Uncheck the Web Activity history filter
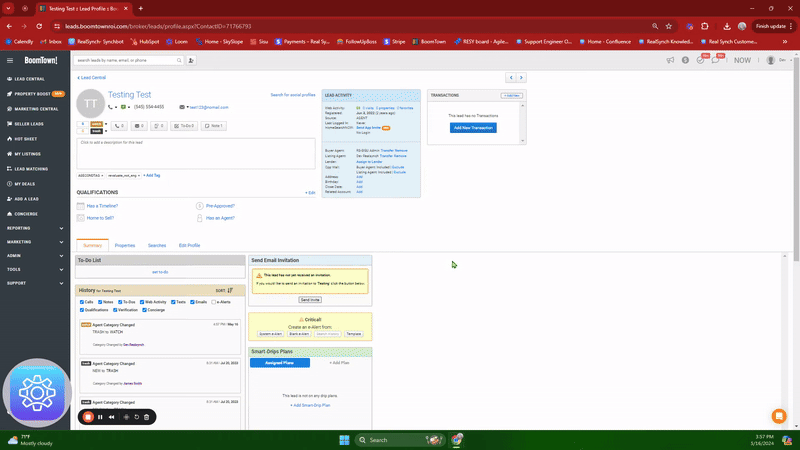This screenshot has width=800, height=450. (140, 301)
